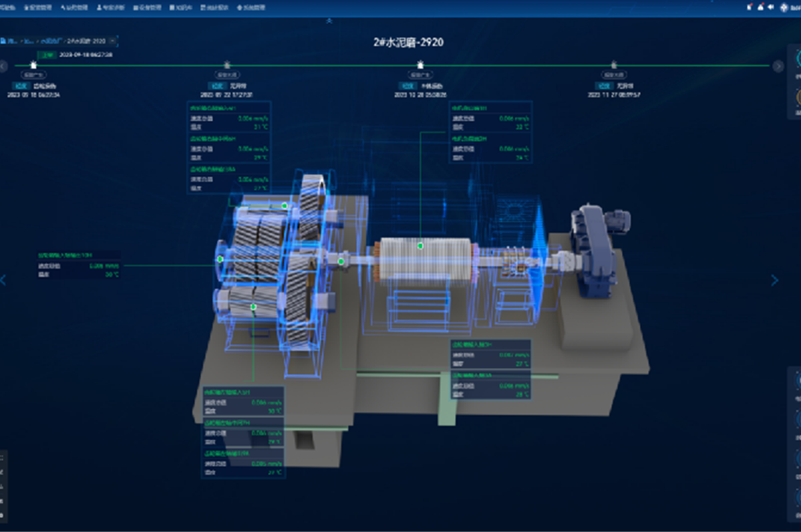
Task: Click the alarm beacon icon dated 2023-11-27
Action: pyautogui.click(x=613, y=65)
